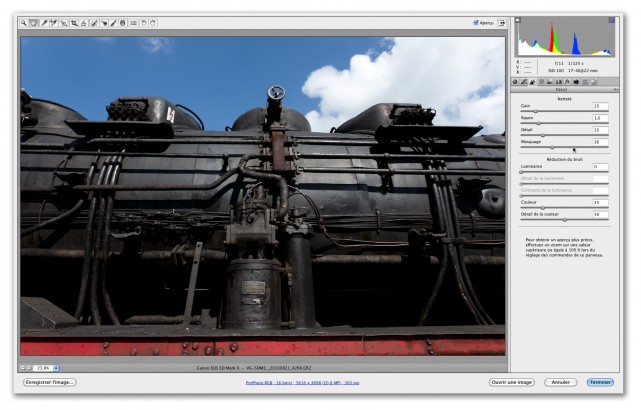Image resolution: width=641 pixels, height=410 pixels.
Task: Select the Hand tool
Action: pos(34,23)
